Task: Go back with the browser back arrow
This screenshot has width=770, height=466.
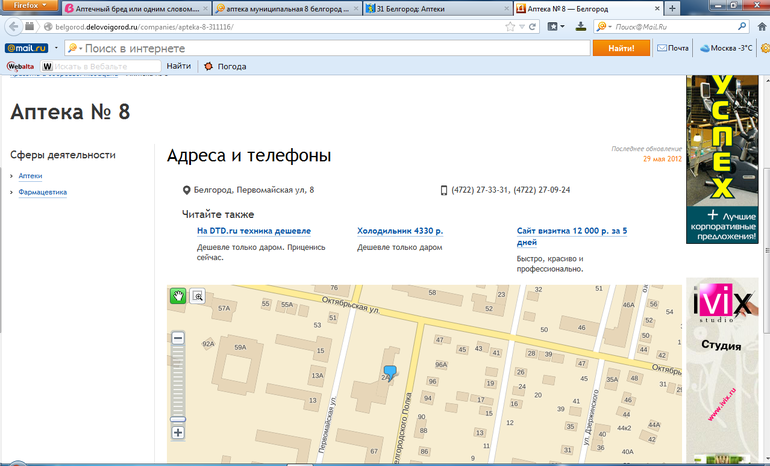Action: (14, 27)
